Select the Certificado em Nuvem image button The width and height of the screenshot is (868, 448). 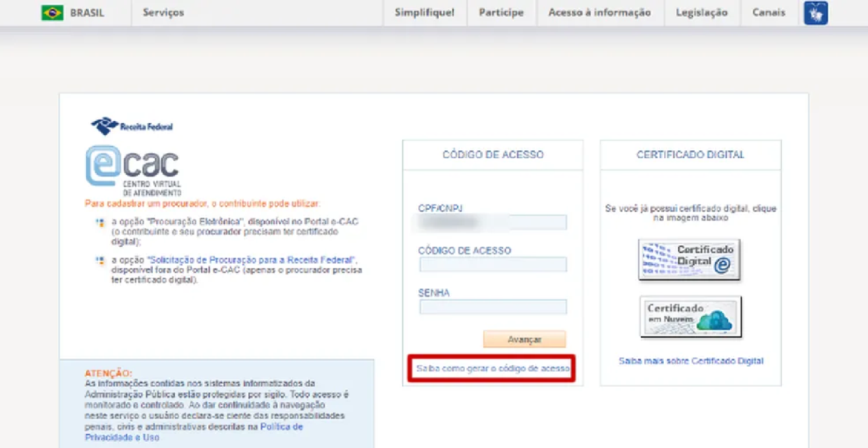pyautogui.click(x=690, y=317)
